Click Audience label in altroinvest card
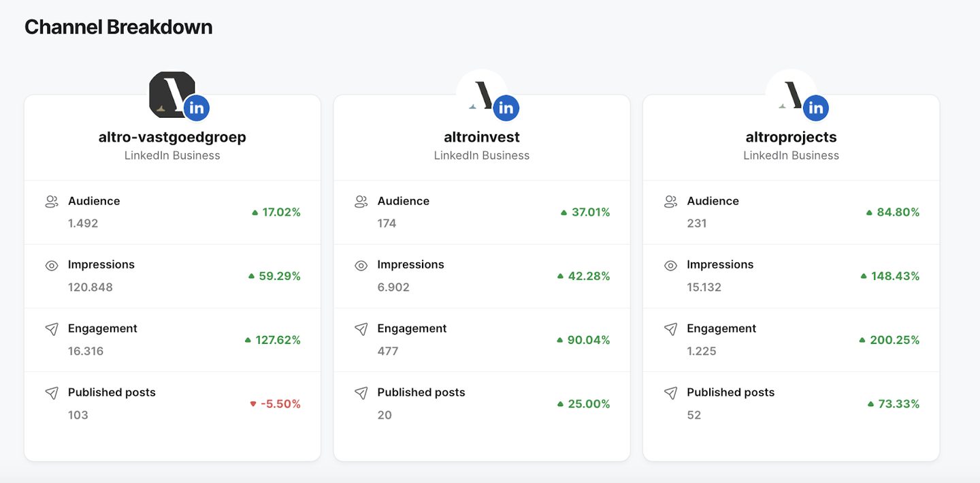Viewport: 980px width, 483px height. point(404,201)
